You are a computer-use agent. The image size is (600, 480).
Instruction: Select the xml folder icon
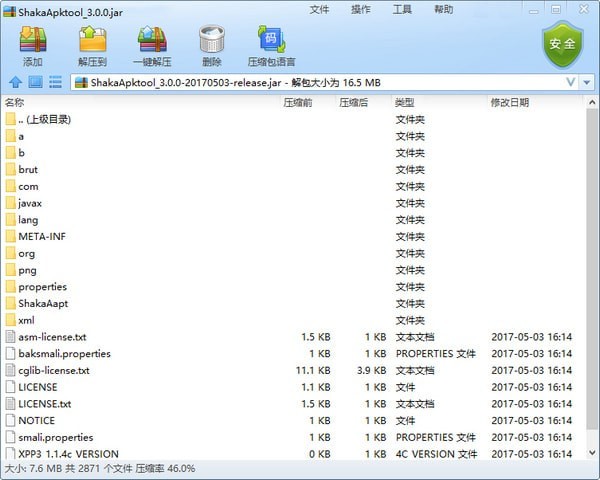click(11, 320)
